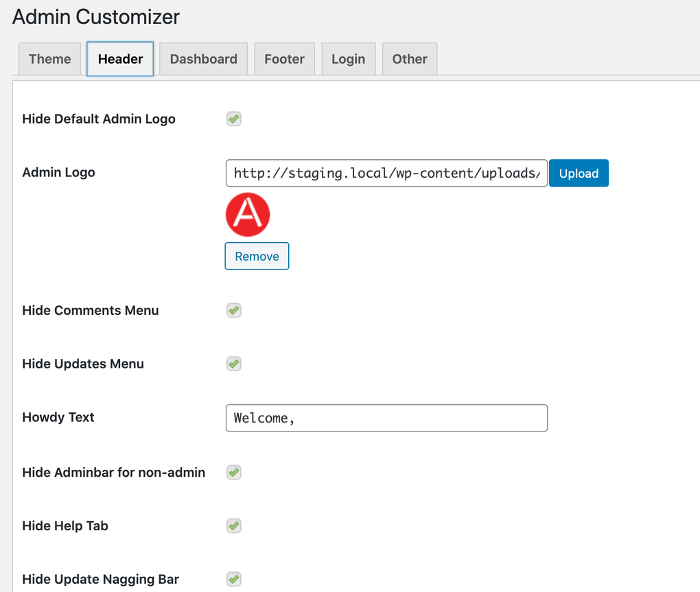Disable Hide Adminbar for non-admin
This screenshot has height=592, width=700.
click(233, 472)
